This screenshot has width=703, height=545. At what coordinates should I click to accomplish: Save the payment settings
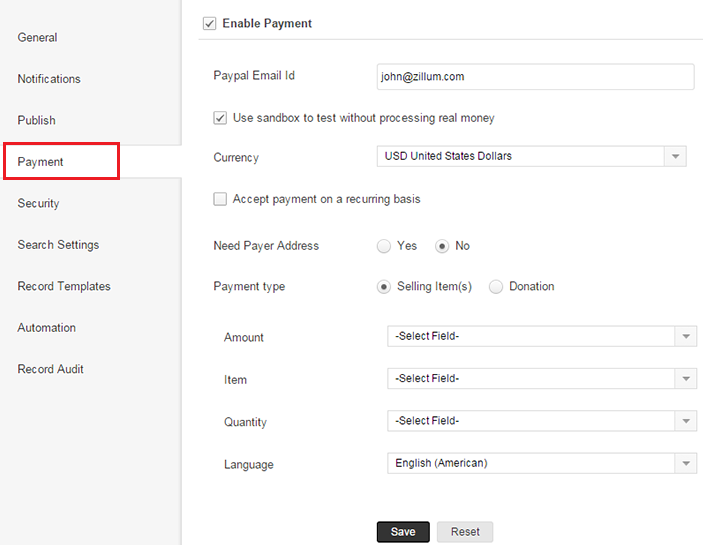point(403,532)
